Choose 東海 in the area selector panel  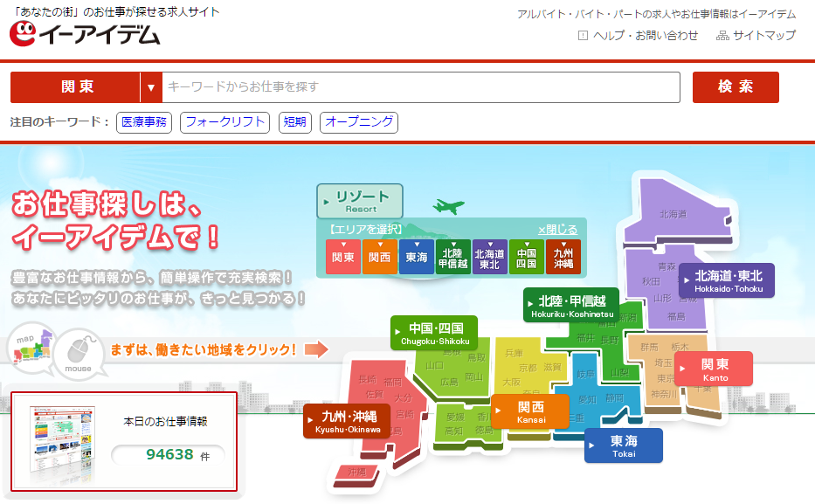point(417,257)
